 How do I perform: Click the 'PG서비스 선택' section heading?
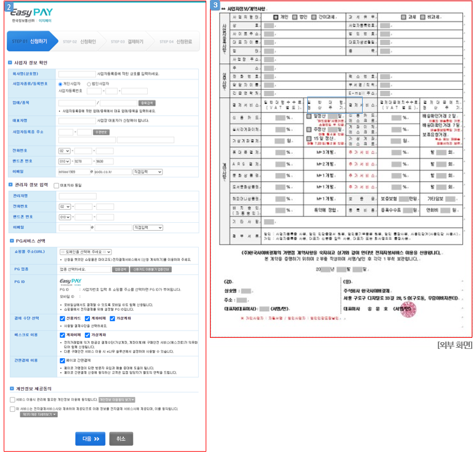(30, 241)
